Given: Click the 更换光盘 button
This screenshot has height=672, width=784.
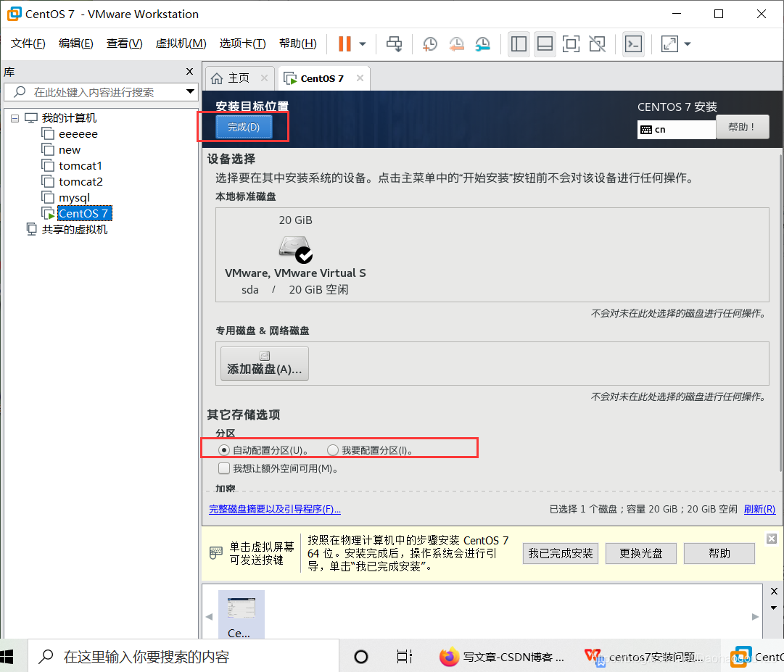Looking at the screenshot, I should point(641,554).
